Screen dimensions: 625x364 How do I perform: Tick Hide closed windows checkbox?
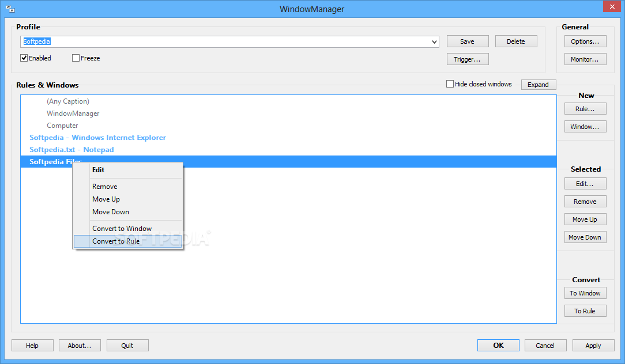[450, 84]
